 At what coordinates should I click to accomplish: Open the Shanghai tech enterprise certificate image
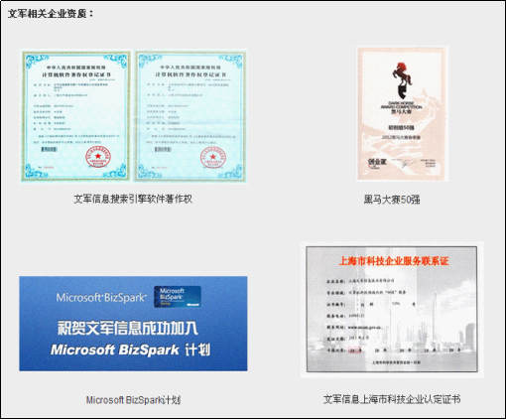point(392,309)
